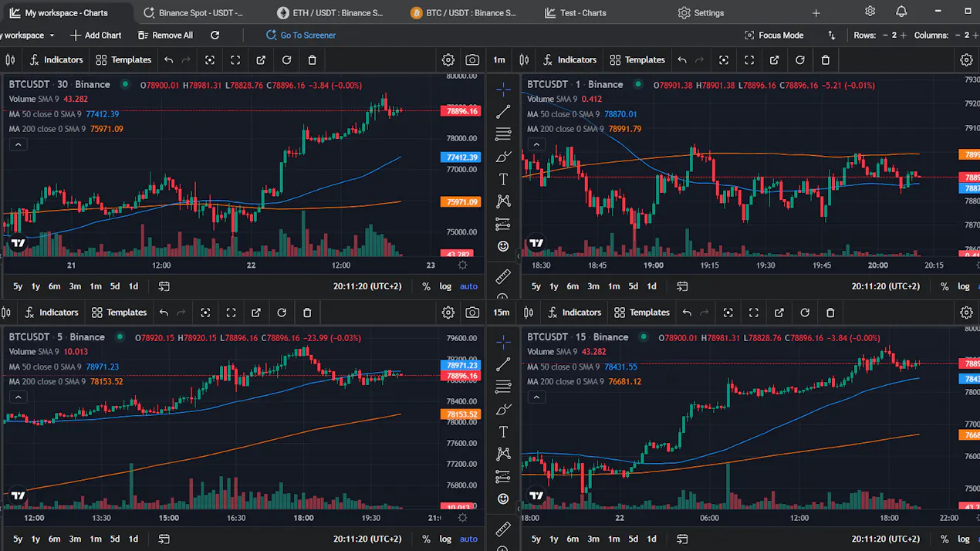Open Indicators for BTCUSDT 1 chart
980x551 pixels.
click(x=569, y=59)
